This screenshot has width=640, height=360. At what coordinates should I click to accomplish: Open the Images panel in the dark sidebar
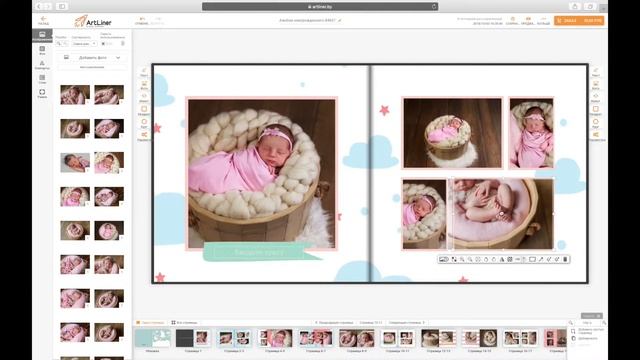(42, 36)
